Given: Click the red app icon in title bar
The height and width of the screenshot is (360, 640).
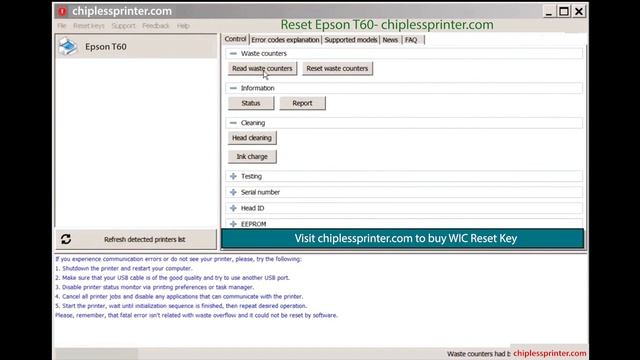Looking at the screenshot, I should 62,11.
